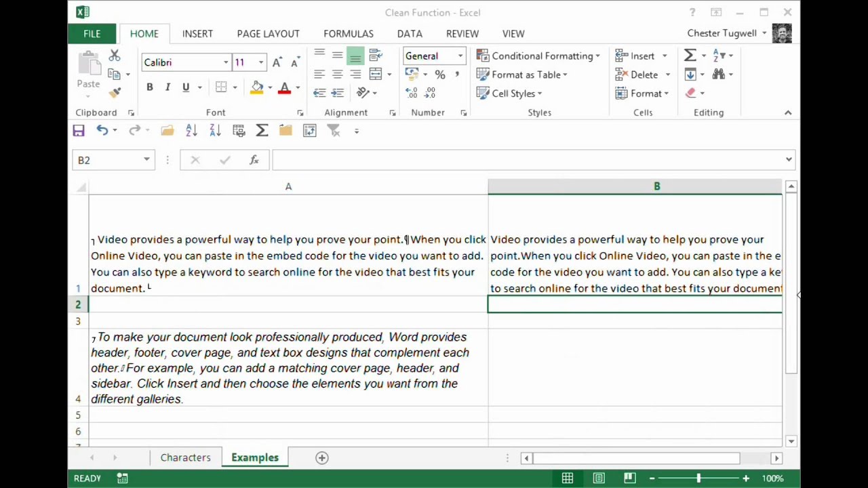
Task: Click the cell borders icon
Action: (221, 87)
